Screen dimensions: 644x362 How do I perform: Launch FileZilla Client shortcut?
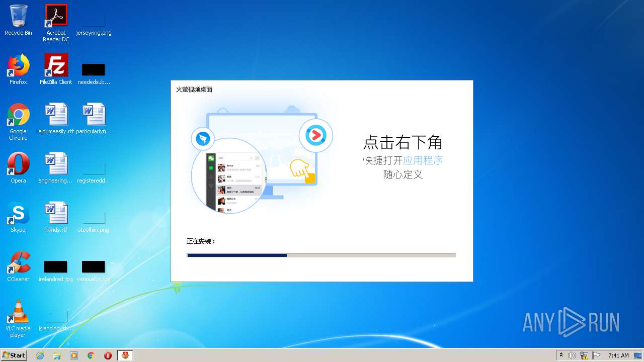(56, 69)
